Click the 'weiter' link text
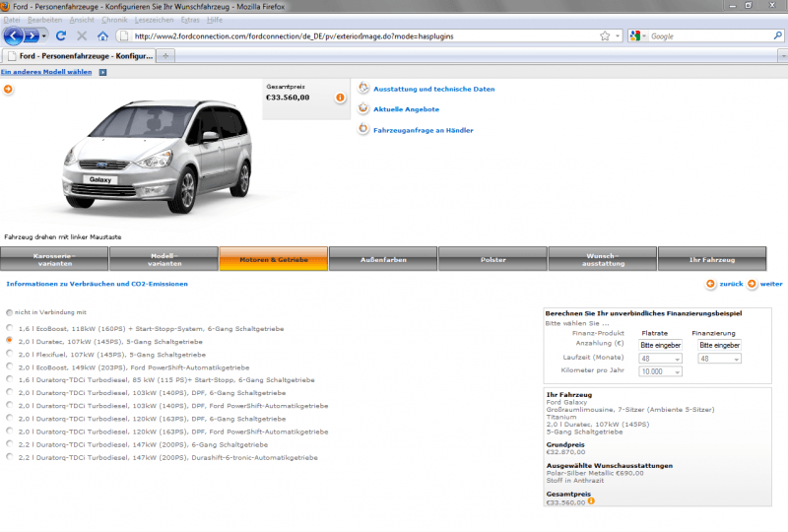 pos(771,284)
